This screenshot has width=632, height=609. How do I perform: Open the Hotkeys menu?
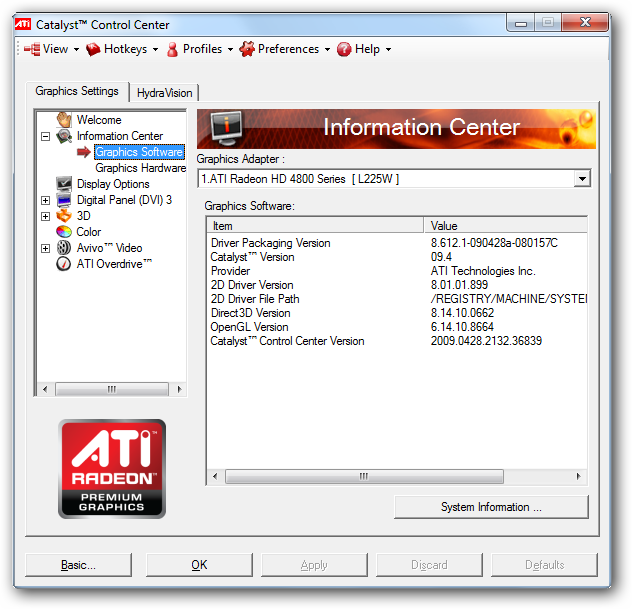122,49
